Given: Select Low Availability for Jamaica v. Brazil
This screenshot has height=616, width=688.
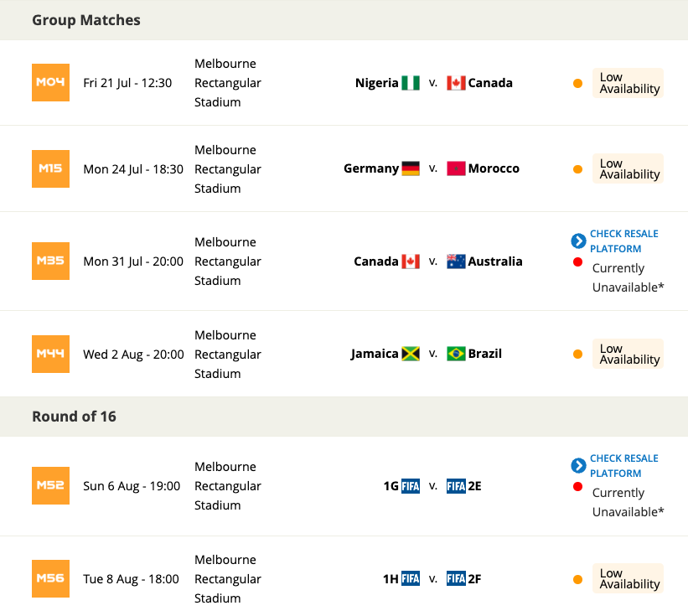Looking at the screenshot, I should point(628,354).
